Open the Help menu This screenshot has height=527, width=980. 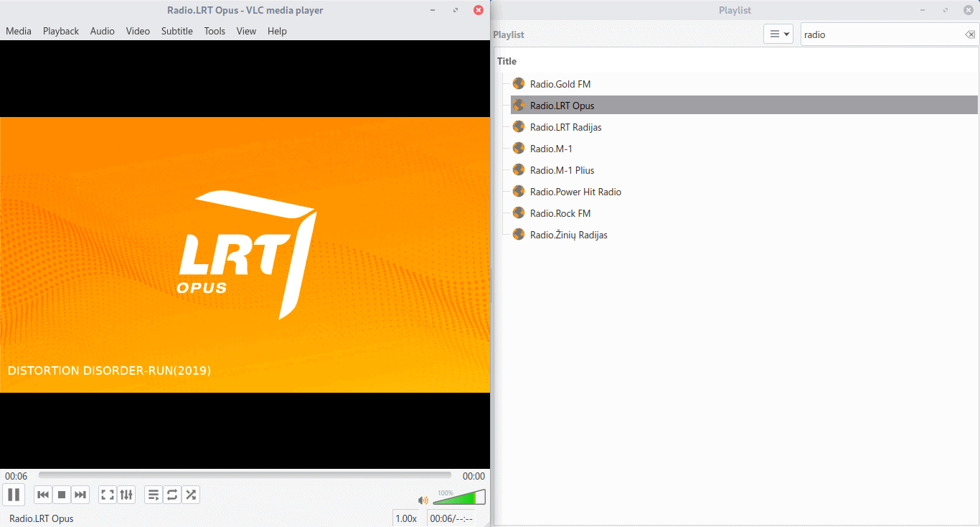(x=277, y=31)
